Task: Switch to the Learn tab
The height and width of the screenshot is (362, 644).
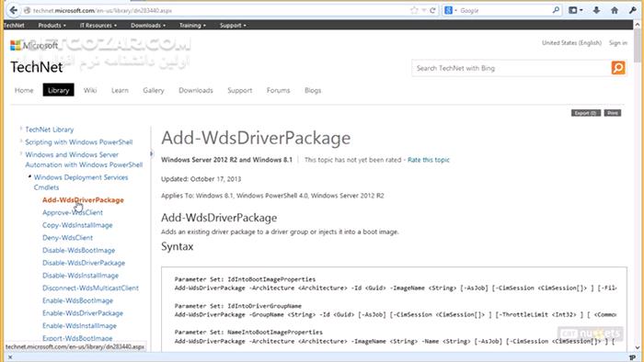Action: point(120,90)
